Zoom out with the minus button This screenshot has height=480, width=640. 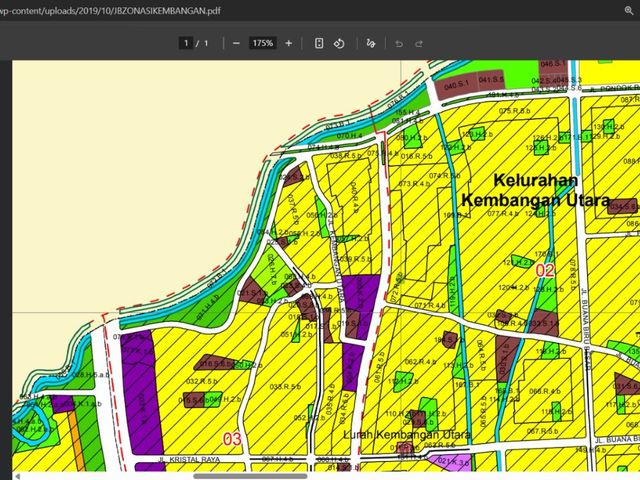236,43
